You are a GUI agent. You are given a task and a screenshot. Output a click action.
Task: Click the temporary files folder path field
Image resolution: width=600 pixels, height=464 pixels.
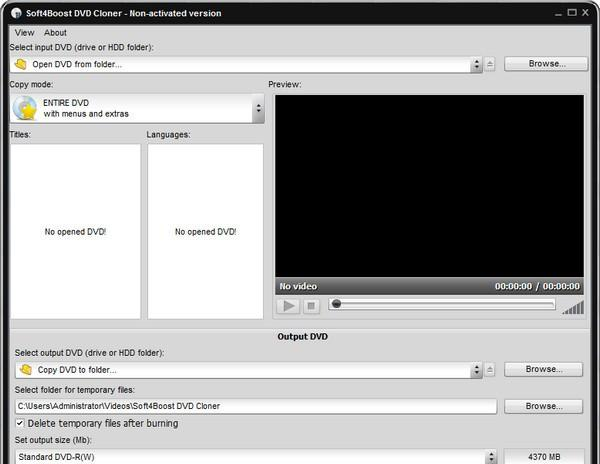point(254,406)
